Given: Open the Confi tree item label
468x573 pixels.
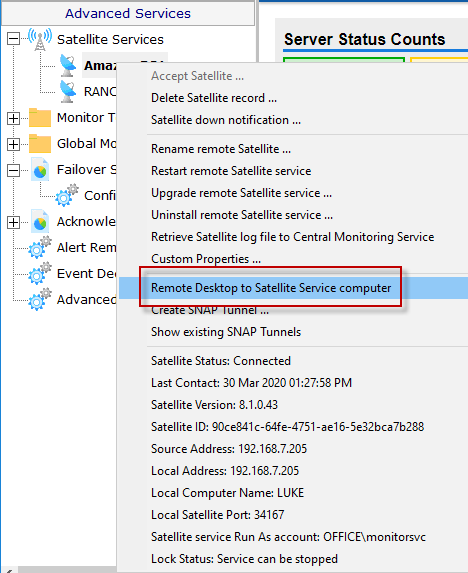Looking at the screenshot, I should (x=100, y=196).
